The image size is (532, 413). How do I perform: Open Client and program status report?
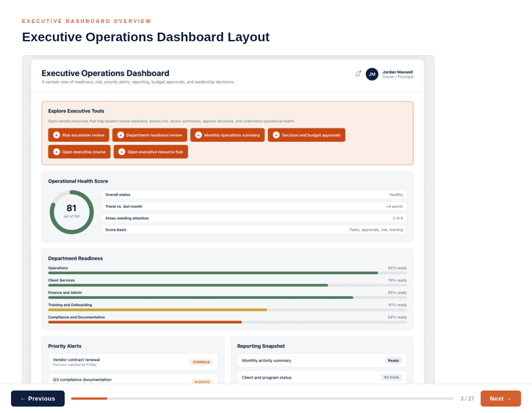pyautogui.click(x=322, y=377)
